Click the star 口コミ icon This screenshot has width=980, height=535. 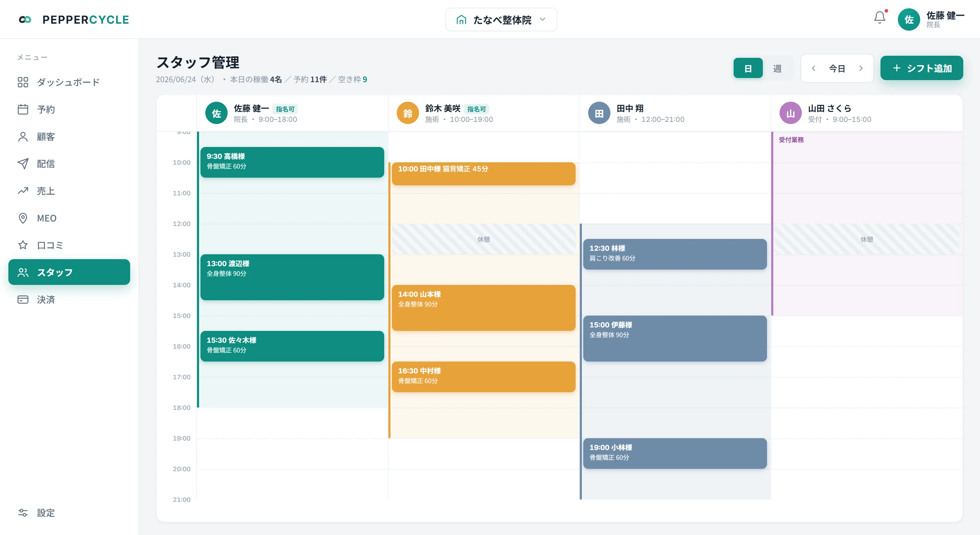click(23, 245)
